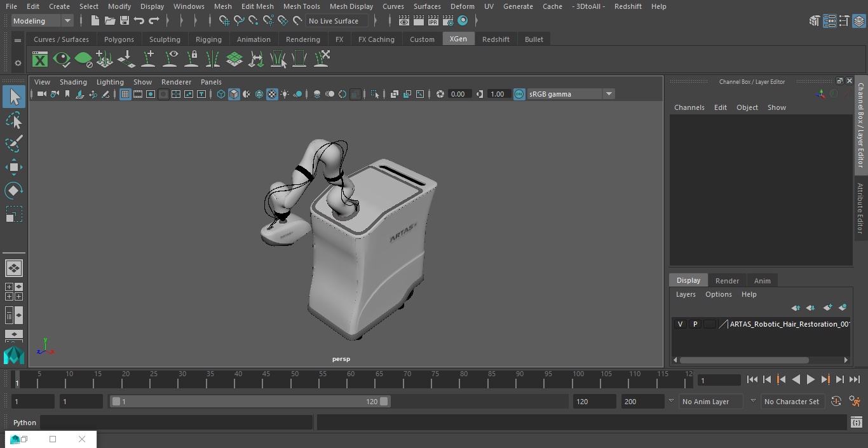Open the XGen window icon on shelf
The height and width of the screenshot is (448, 868).
[40, 60]
